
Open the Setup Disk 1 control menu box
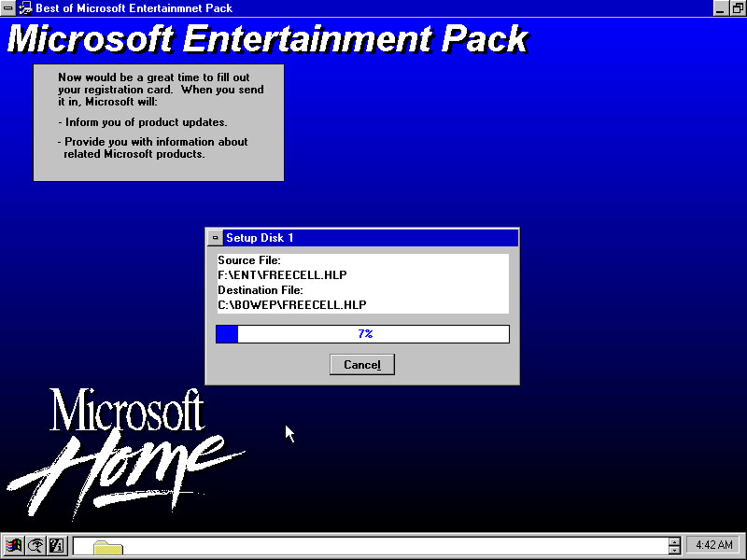point(215,238)
